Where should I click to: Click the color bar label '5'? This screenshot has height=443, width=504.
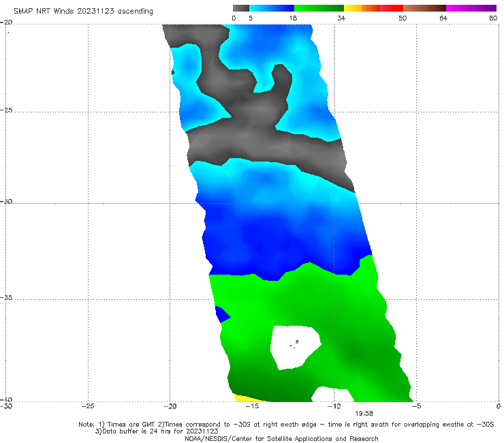pyautogui.click(x=251, y=18)
